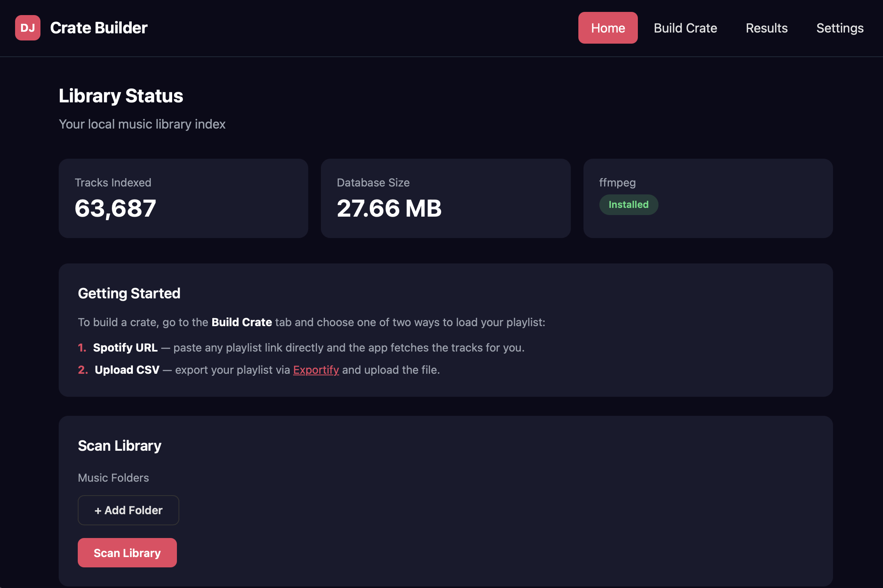Switch to the Build Crate tab
This screenshot has width=883, height=588.
(685, 28)
